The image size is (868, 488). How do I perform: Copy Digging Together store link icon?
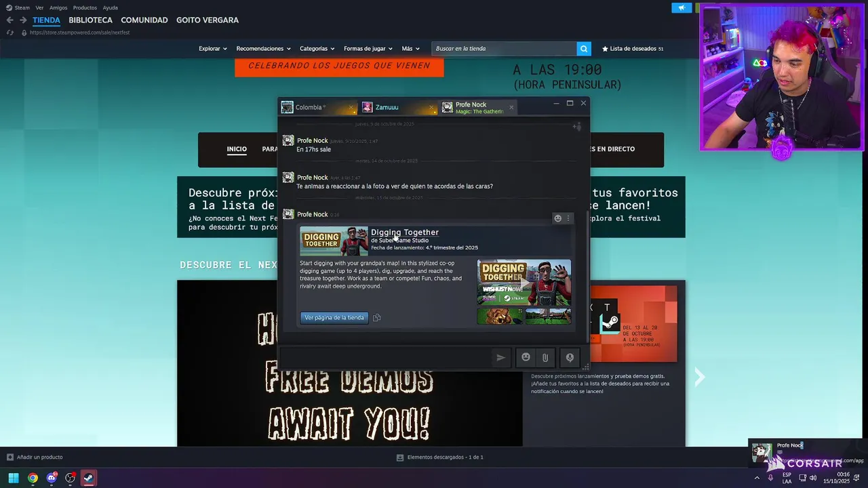(376, 317)
